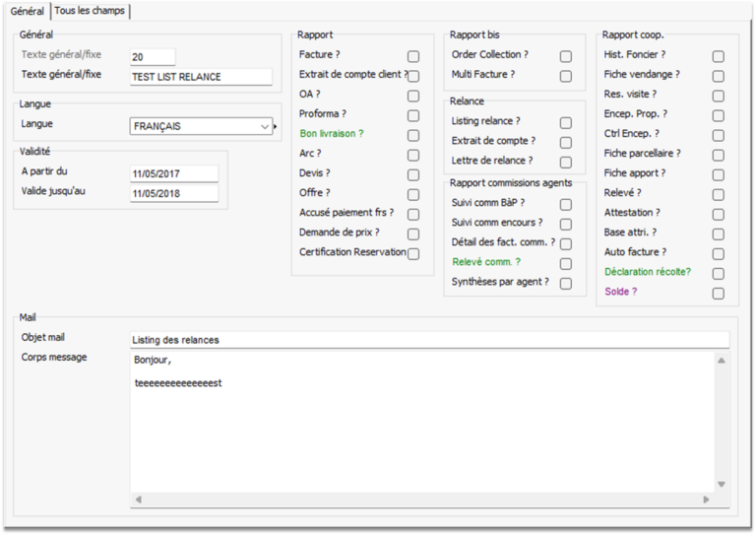The image size is (756, 535).
Task: Select the Général tab
Action: (x=27, y=10)
